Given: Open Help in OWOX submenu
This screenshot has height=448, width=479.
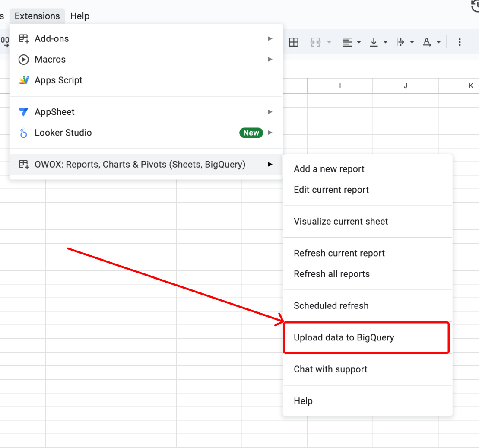Looking at the screenshot, I should [368, 401].
